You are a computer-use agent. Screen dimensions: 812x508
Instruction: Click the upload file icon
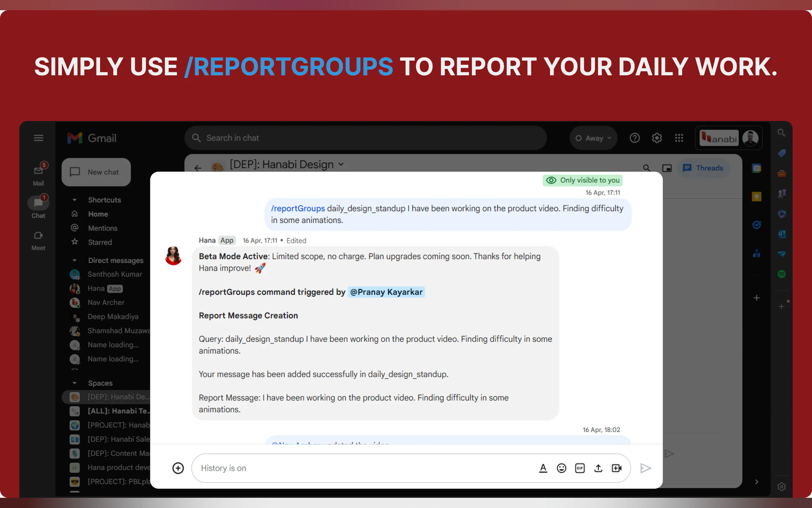point(598,468)
